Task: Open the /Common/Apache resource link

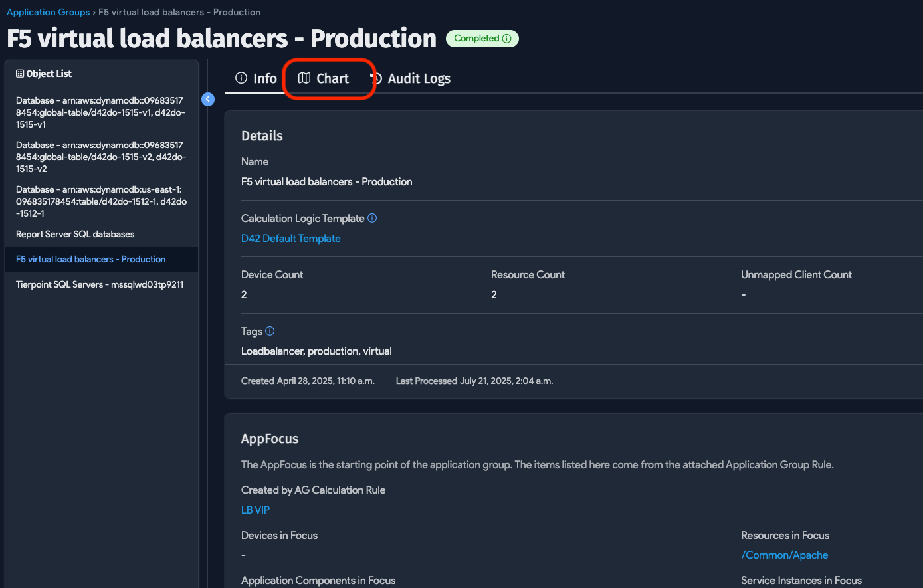Action: (x=784, y=555)
